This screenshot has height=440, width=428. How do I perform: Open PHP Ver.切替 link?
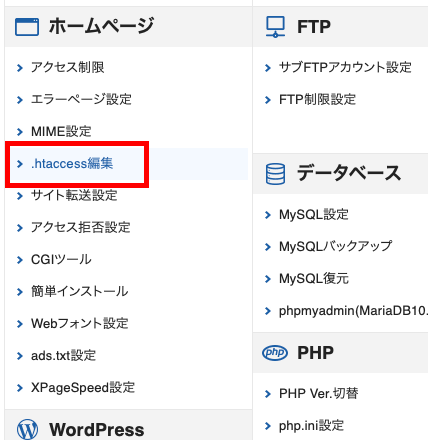pos(319,393)
